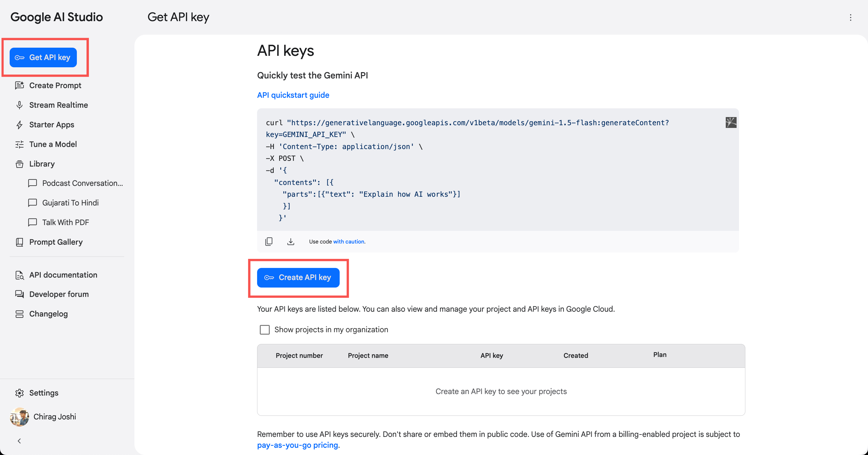Open Stream Realtime from the sidebar
The height and width of the screenshot is (455, 868).
pos(58,105)
